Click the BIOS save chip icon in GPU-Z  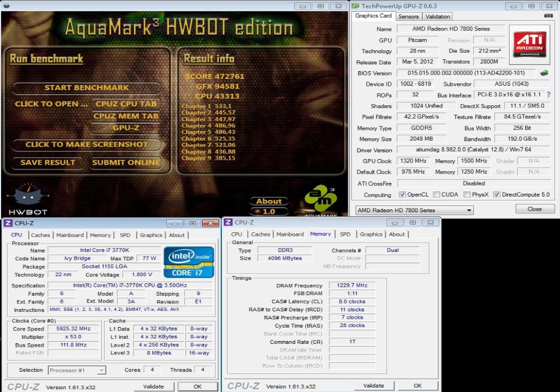point(544,73)
